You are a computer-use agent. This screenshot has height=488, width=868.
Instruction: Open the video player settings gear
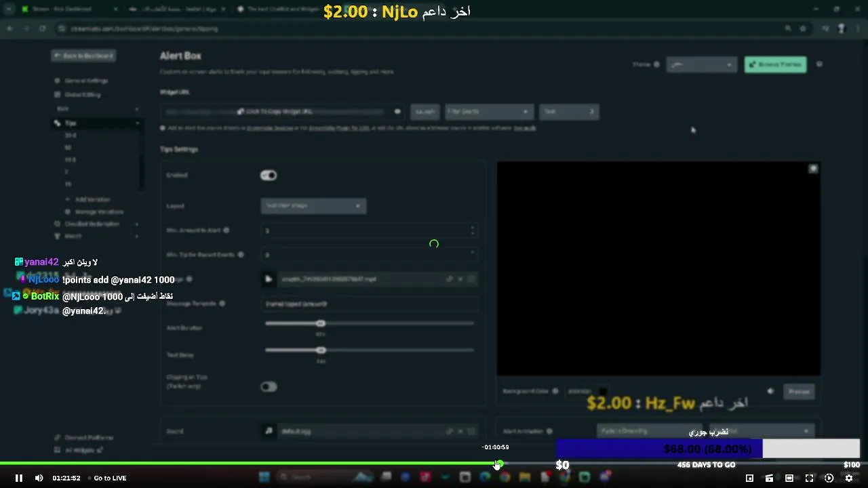pyautogui.click(x=848, y=478)
